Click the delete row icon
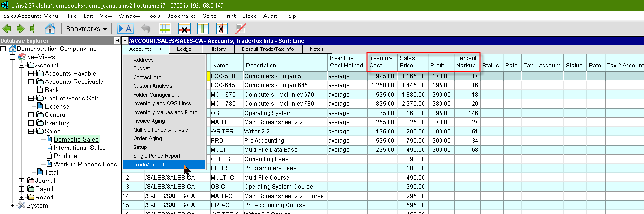The image size is (644, 214). click(x=185, y=29)
